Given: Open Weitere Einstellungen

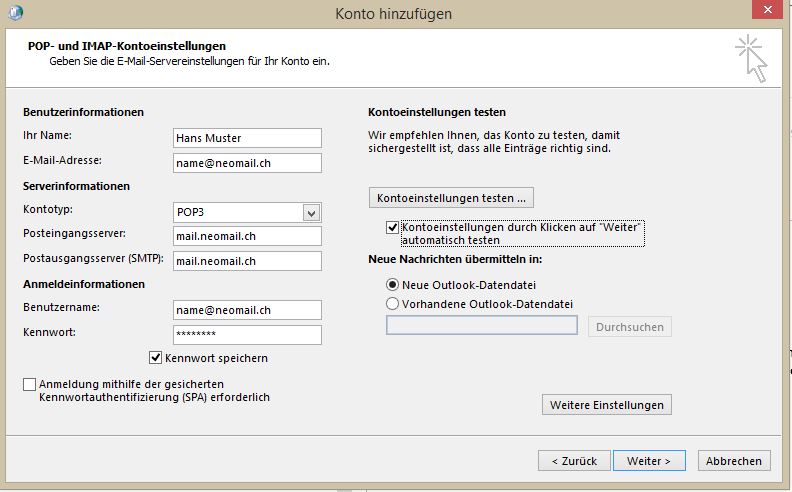Looking at the screenshot, I should [x=606, y=405].
